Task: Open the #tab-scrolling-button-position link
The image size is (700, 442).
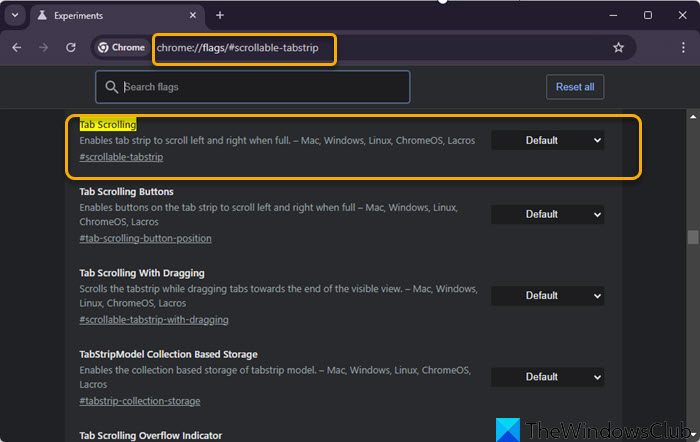Action: click(x=145, y=238)
